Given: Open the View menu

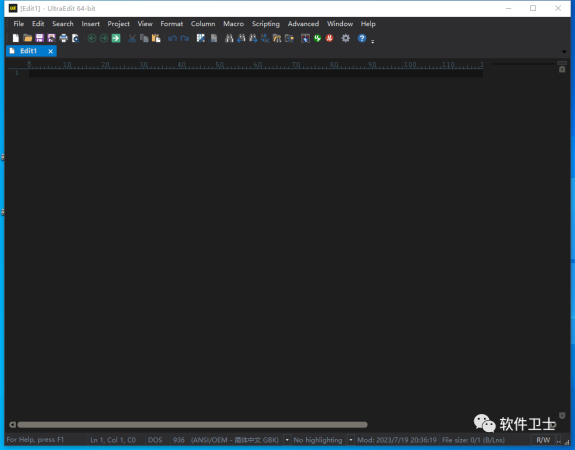Looking at the screenshot, I should pyautogui.click(x=145, y=24).
